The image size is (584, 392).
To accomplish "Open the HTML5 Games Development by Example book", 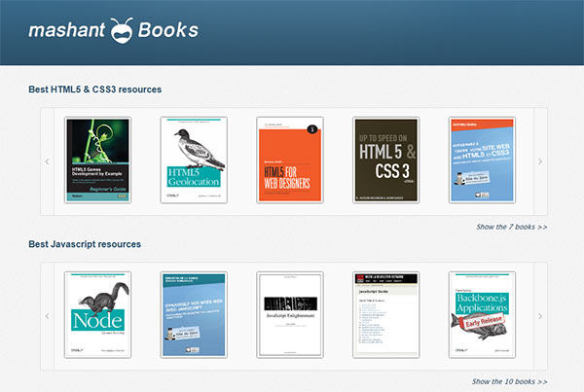I will coord(98,160).
